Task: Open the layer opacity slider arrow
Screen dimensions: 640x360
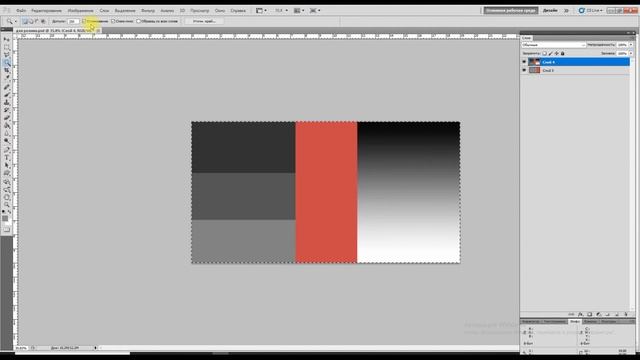Action: point(631,44)
